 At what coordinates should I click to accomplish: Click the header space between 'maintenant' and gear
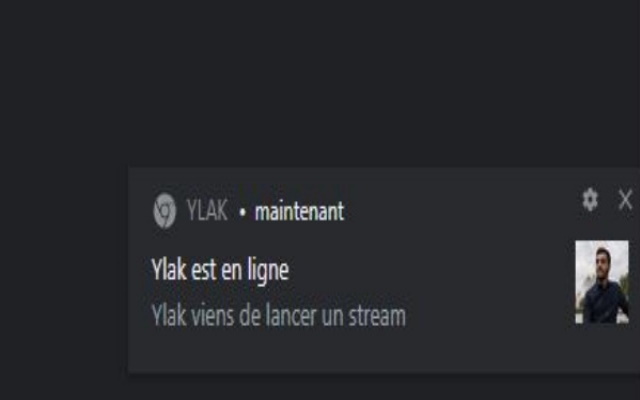click(x=461, y=211)
